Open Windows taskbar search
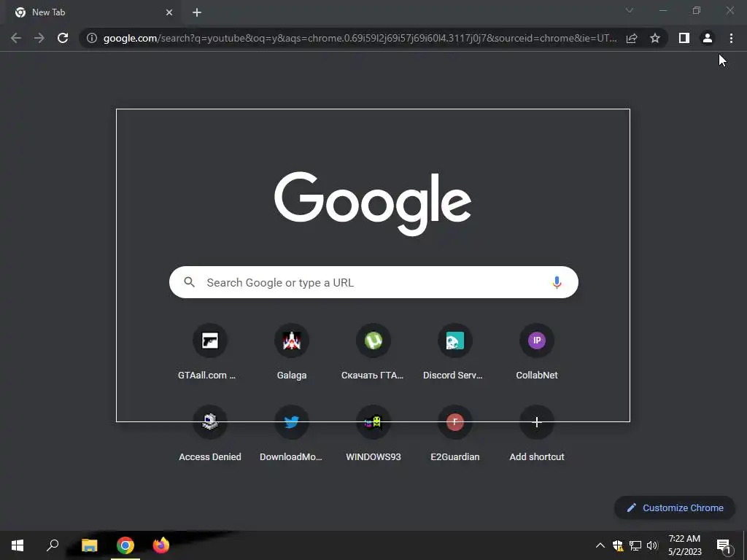This screenshot has height=560, width=747. tap(53, 545)
